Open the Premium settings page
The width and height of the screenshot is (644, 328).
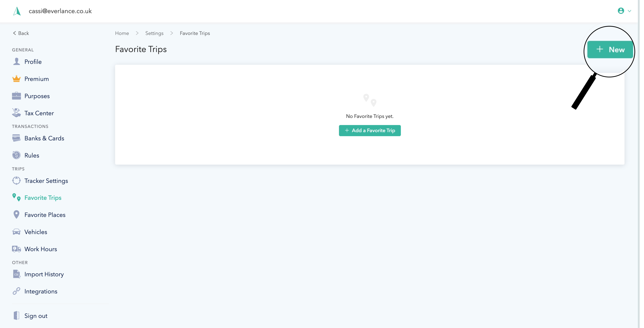pos(36,79)
